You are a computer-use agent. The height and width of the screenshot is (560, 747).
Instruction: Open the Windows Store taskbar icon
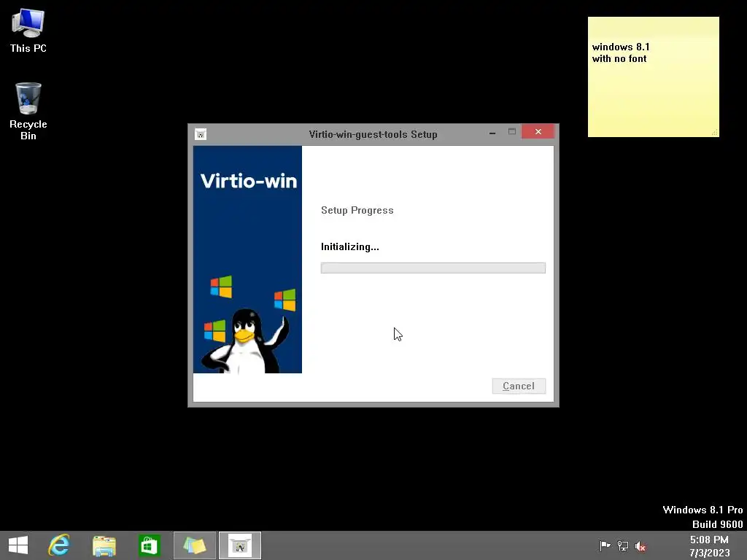(x=149, y=545)
